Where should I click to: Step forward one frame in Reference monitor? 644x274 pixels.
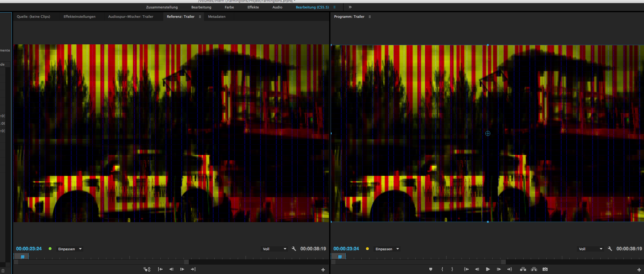coord(182,269)
